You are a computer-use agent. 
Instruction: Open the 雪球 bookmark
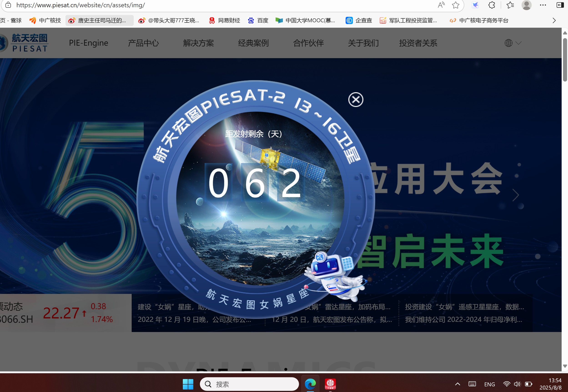pyautogui.click(x=11, y=20)
